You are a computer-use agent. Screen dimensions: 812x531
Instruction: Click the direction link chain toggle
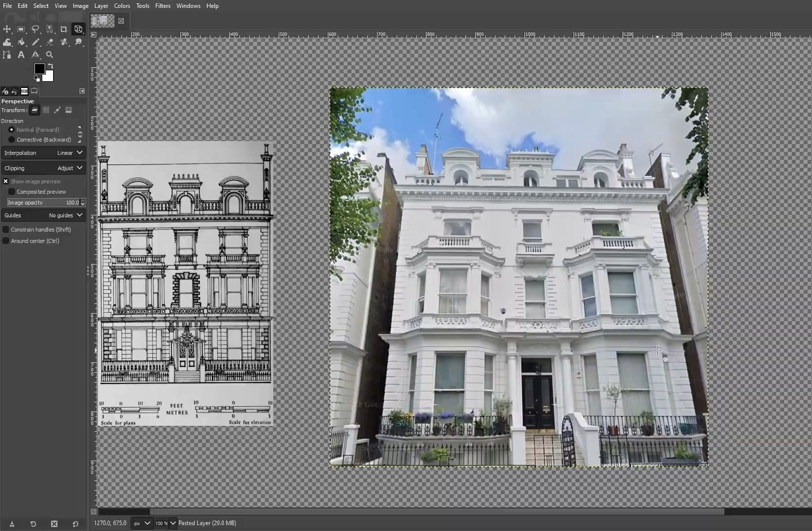point(80,134)
